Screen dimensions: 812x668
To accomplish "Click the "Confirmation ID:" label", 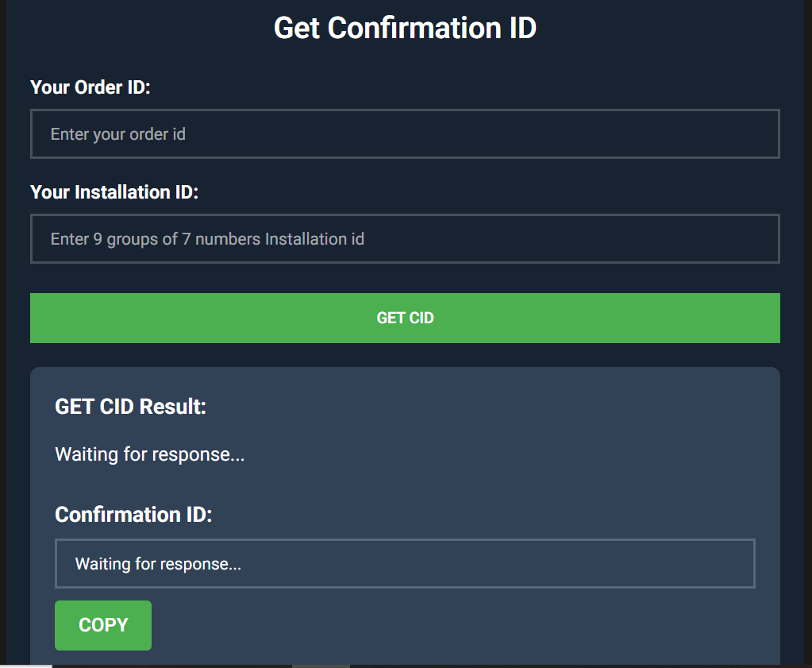I will pos(133,515).
